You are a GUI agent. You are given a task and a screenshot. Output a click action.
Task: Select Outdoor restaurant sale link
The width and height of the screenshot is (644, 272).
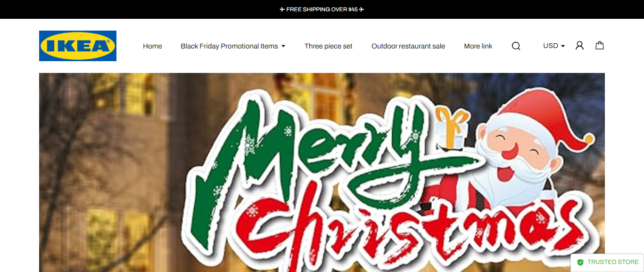408,46
